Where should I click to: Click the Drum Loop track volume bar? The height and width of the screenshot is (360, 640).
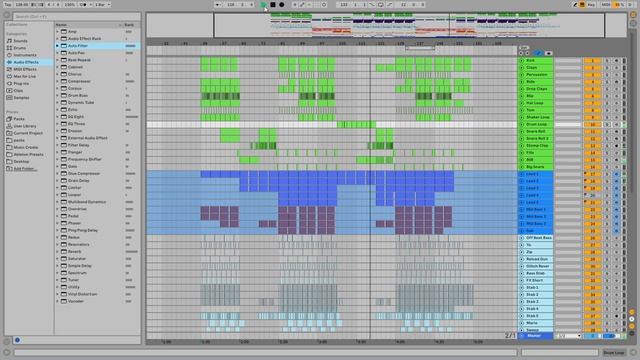(x=568, y=124)
